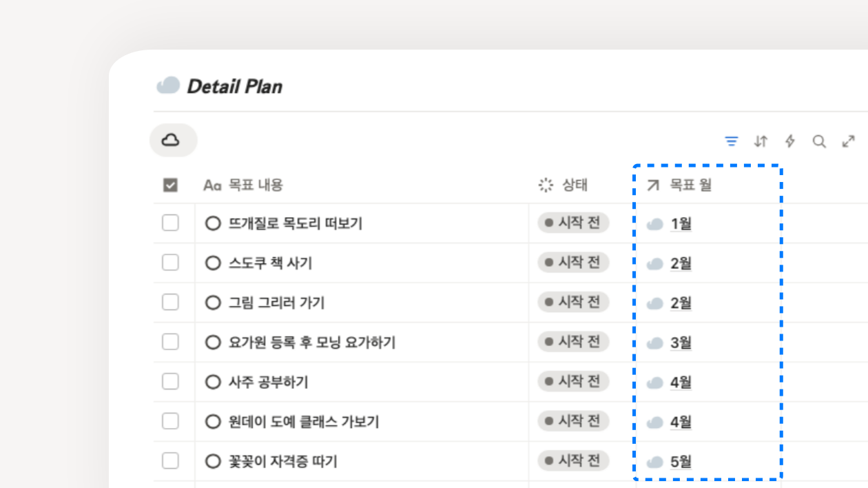868x488 pixels.
Task: Select the 사주 공부하기 row checkbox
Action: (170, 381)
